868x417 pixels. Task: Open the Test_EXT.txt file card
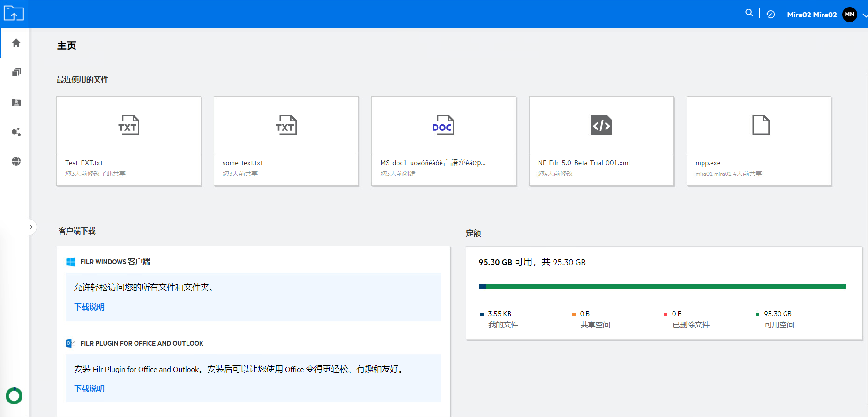click(128, 141)
